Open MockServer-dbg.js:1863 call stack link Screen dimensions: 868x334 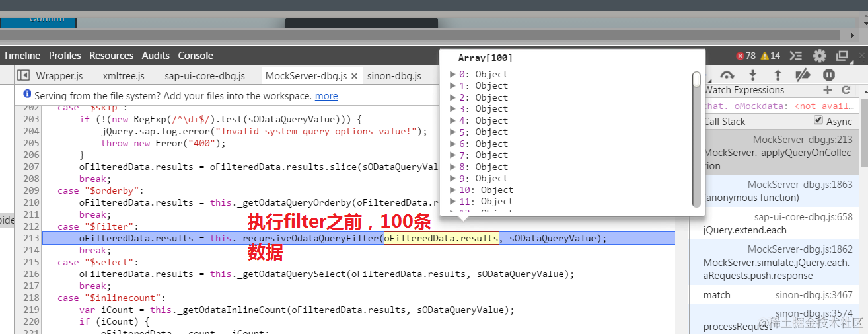pyautogui.click(x=800, y=185)
